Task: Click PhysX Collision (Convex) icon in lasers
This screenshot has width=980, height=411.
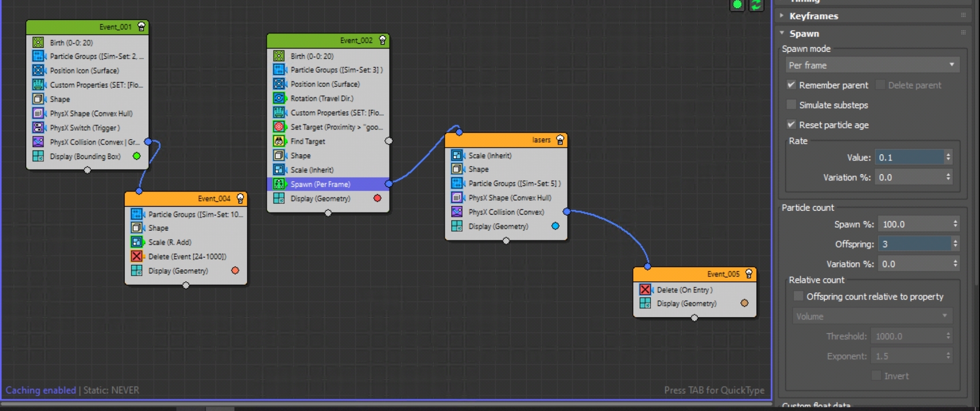Action: pyautogui.click(x=457, y=212)
